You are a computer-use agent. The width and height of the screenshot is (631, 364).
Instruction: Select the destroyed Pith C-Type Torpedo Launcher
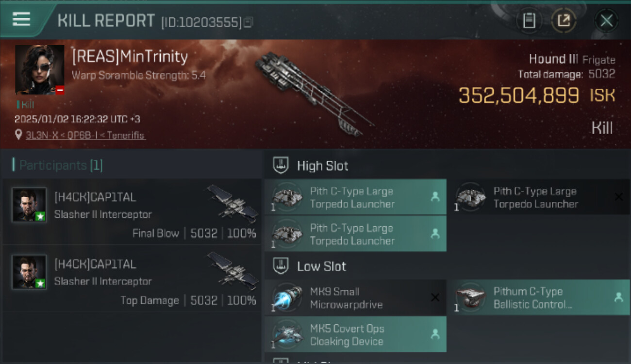pos(539,197)
